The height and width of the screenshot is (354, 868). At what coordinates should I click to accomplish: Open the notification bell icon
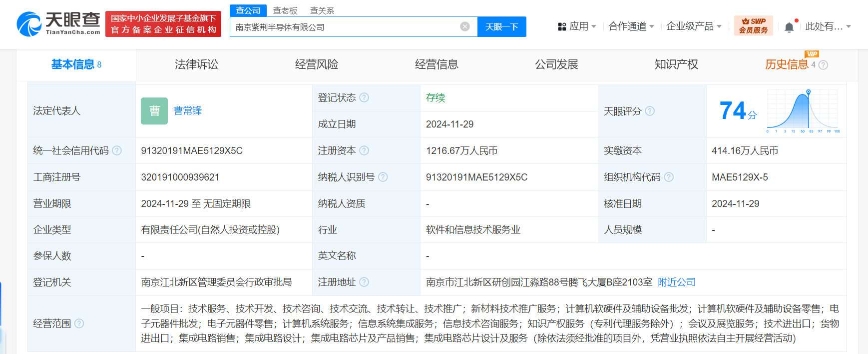click(x=789, y=27)
